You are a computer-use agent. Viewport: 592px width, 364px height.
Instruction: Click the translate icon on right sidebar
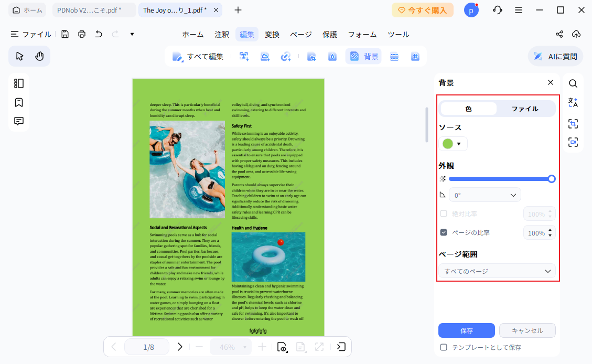click(x=573, y=103)
